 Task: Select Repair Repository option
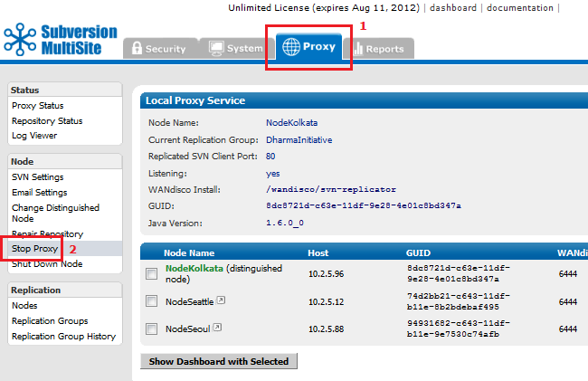(x=47, y=234)
